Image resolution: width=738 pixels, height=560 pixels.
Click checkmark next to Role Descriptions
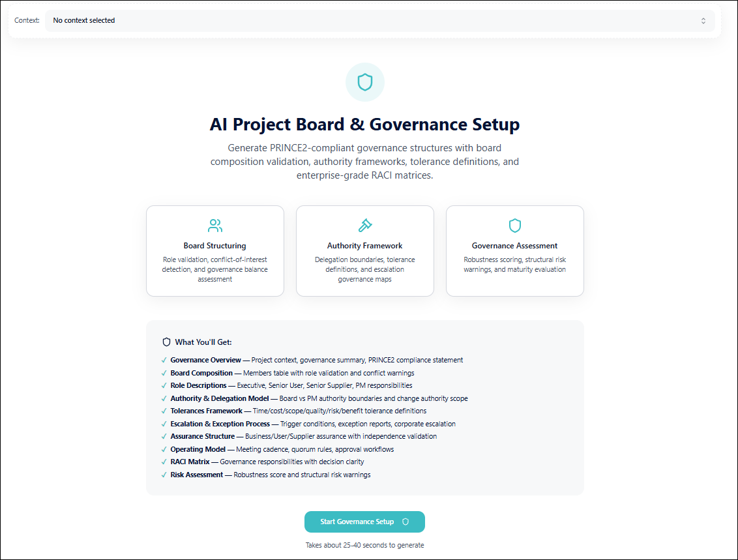point(164,385)
